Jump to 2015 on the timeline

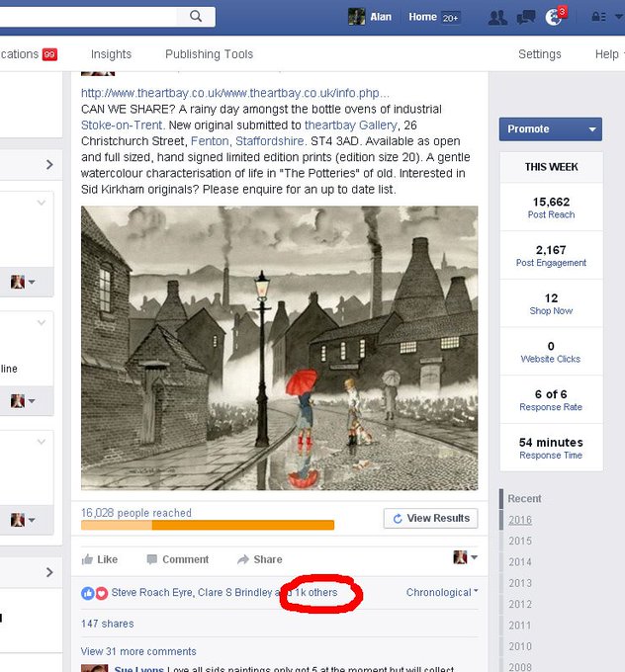(520, 541)
